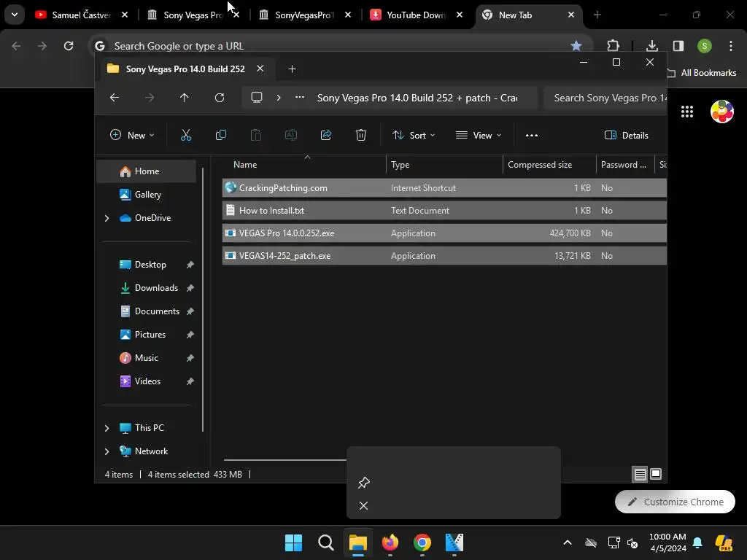747x560 pixels.
Task: Show hidden system tray icons chevron
Action: click(x=568, y=542)
